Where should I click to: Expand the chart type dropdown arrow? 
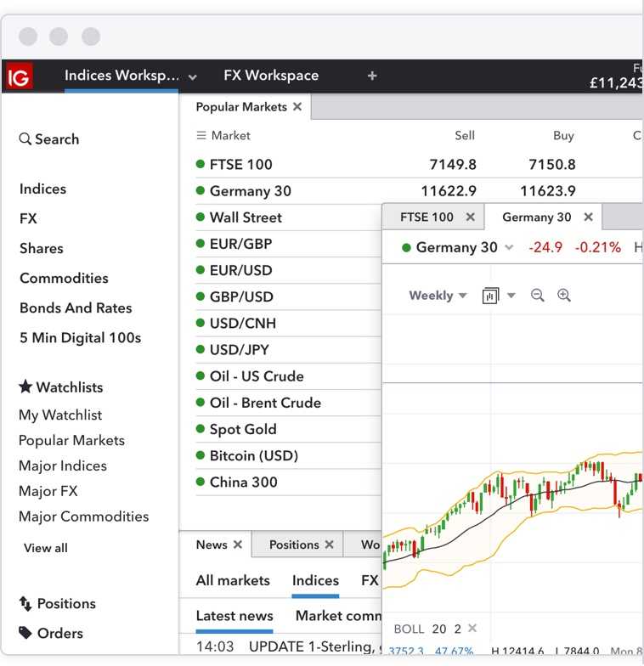tap(511, 296)
